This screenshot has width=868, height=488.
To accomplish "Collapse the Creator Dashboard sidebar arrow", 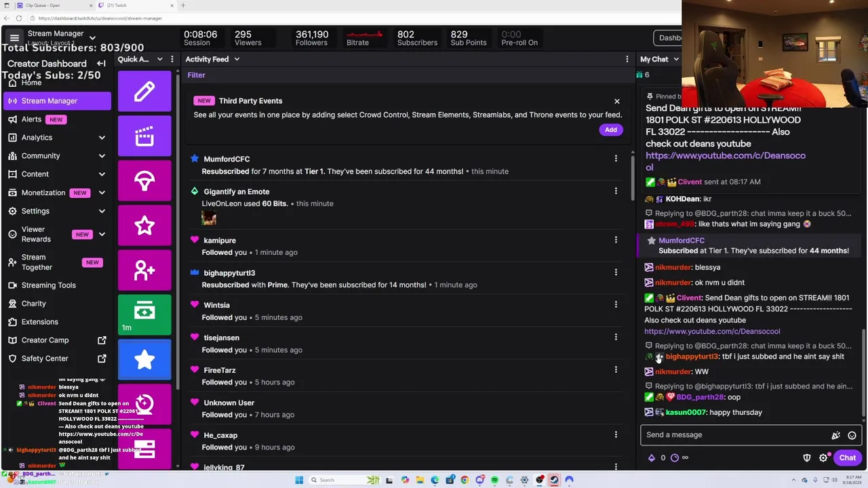I will (101, 64).
